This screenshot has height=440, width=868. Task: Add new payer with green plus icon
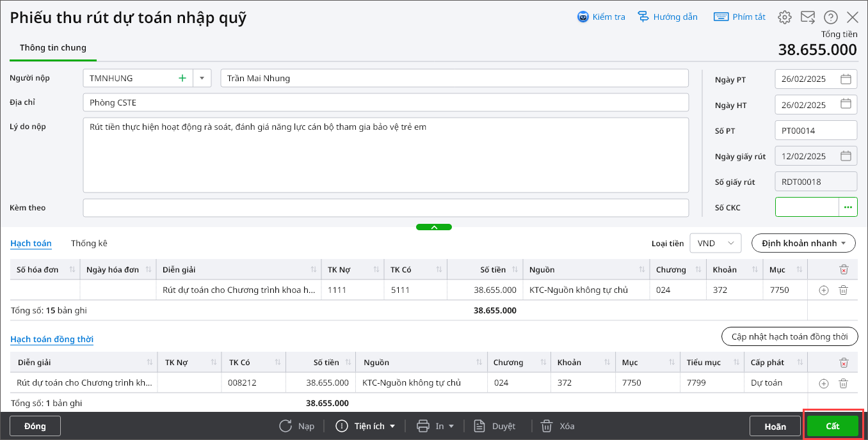click(182, 78)
